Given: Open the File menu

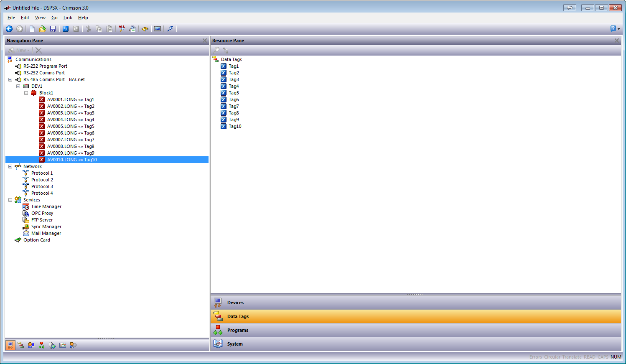Looking at the screenshot, I should point(11,18).
